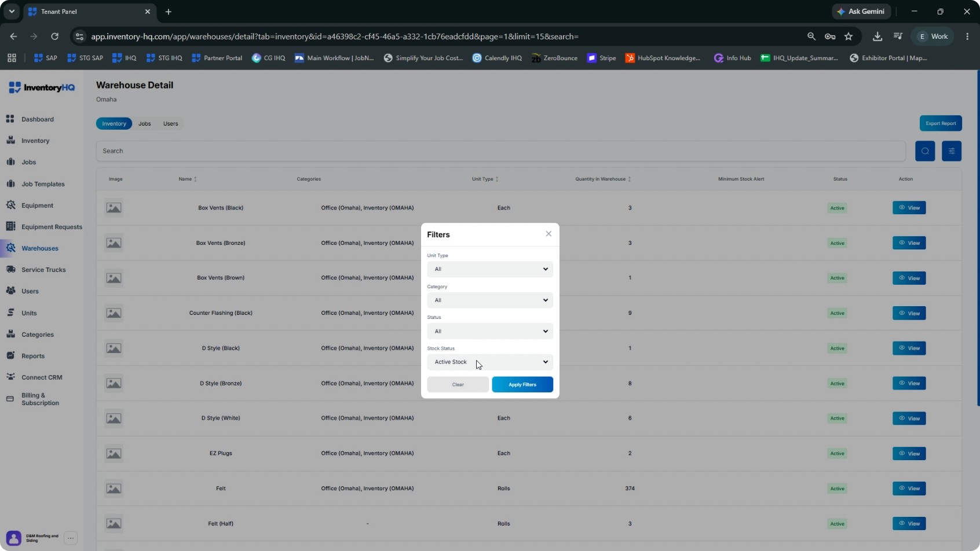Open Equipment Requests page
The width and height of the screenshot is (980, 551).
point(52,227)
